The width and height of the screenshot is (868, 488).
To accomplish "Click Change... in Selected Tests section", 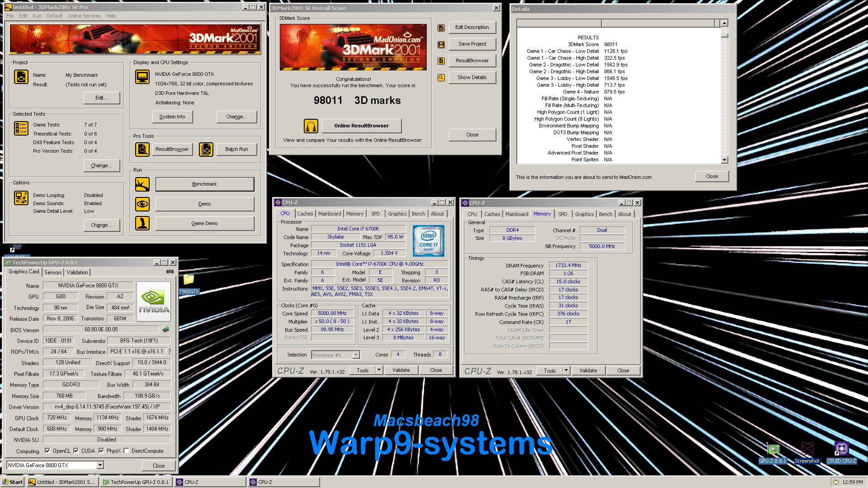I will [102, 165].
